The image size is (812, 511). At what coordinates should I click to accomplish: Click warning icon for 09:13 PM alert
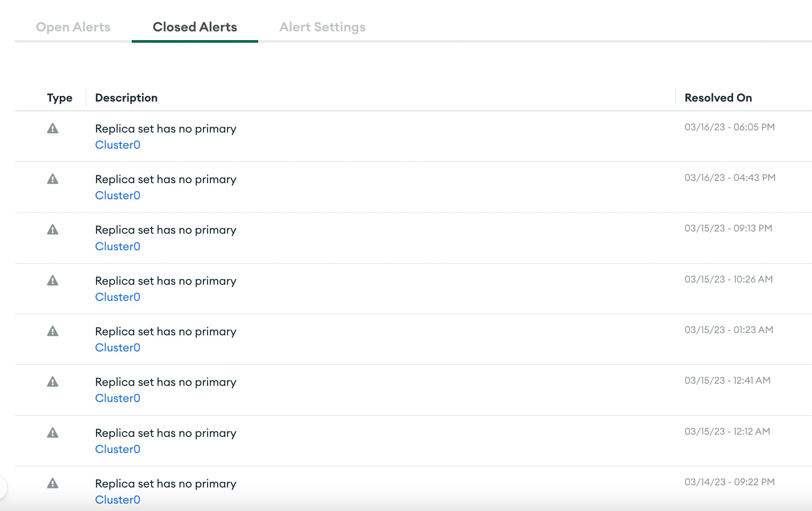(x=53, y=230)
